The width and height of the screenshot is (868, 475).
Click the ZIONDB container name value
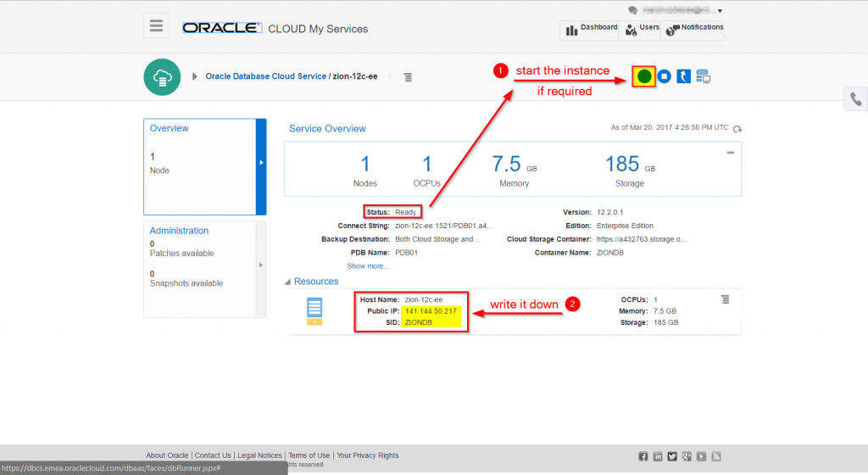tap(610, 253)
